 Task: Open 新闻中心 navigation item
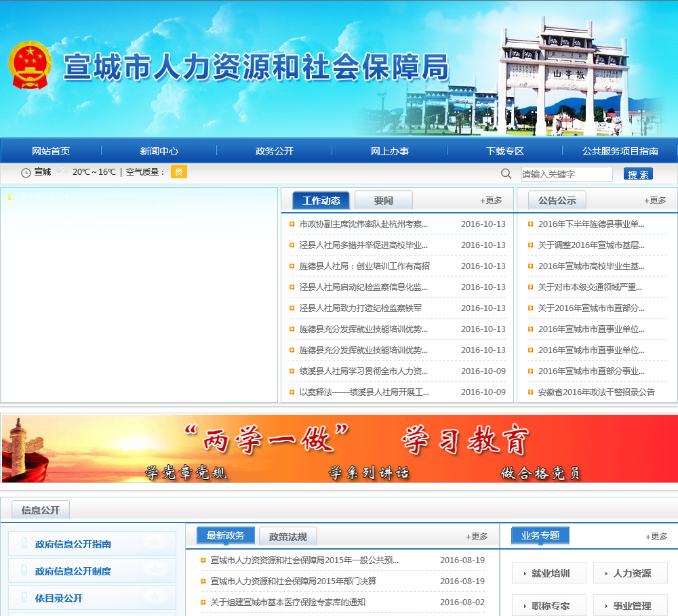(159, 151)
